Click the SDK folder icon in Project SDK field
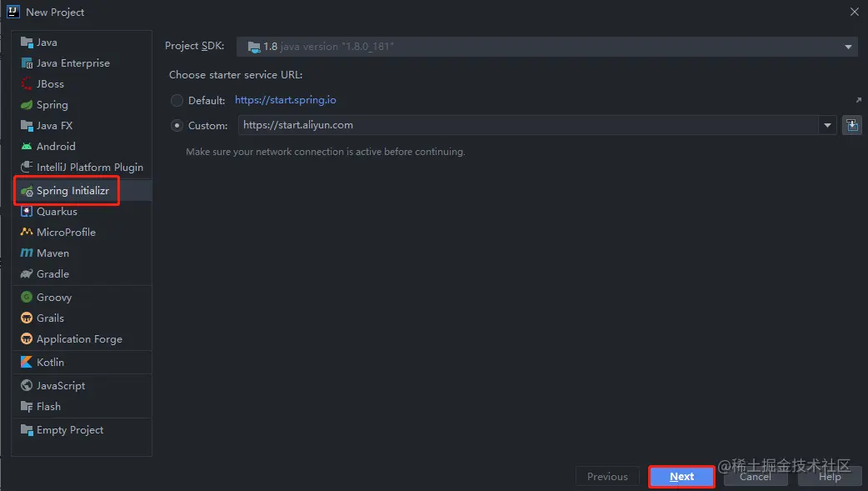 [254, 48]
